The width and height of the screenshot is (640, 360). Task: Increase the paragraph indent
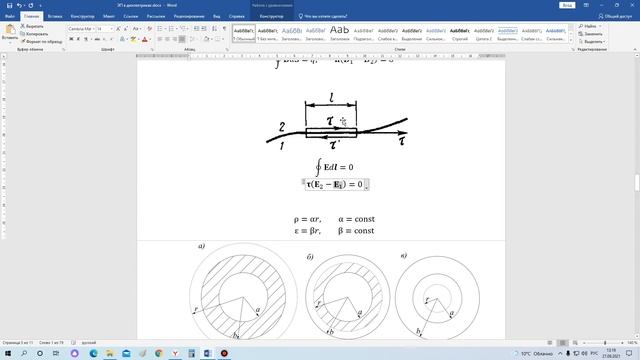[204, 29]
